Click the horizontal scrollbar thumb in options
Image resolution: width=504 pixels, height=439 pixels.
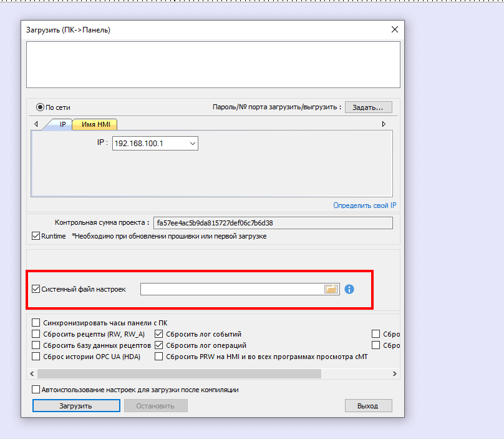(180, 373)
